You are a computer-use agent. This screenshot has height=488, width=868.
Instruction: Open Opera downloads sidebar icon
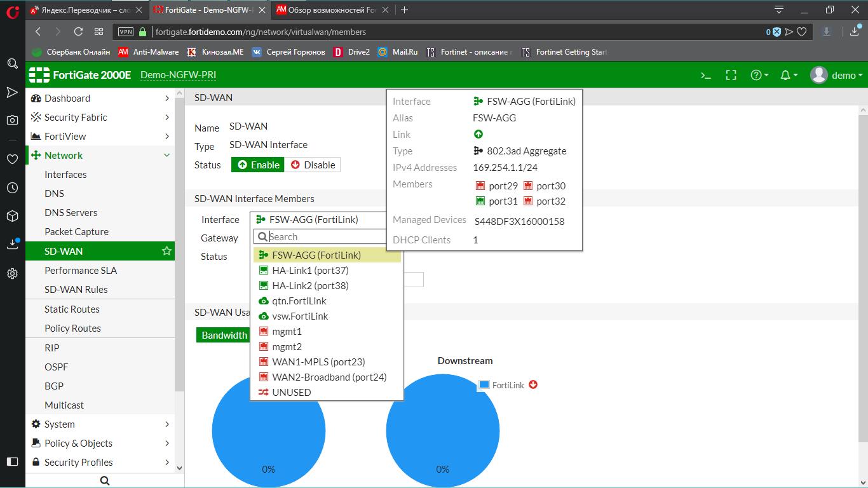click(x=12, y=245)
